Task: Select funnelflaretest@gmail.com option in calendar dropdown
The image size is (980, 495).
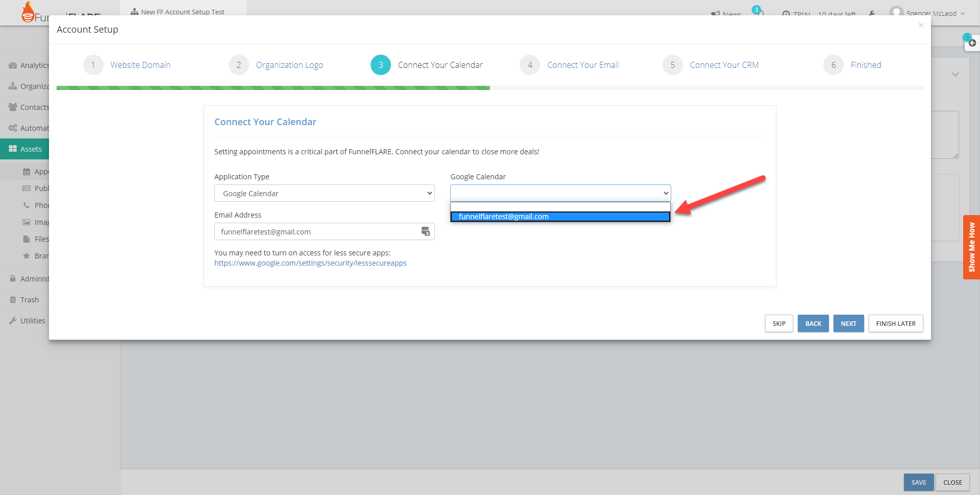Action: pos(560,217)
